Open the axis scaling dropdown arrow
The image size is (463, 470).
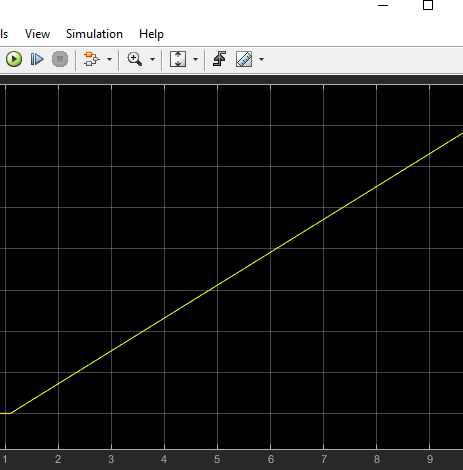coord(195,59)
